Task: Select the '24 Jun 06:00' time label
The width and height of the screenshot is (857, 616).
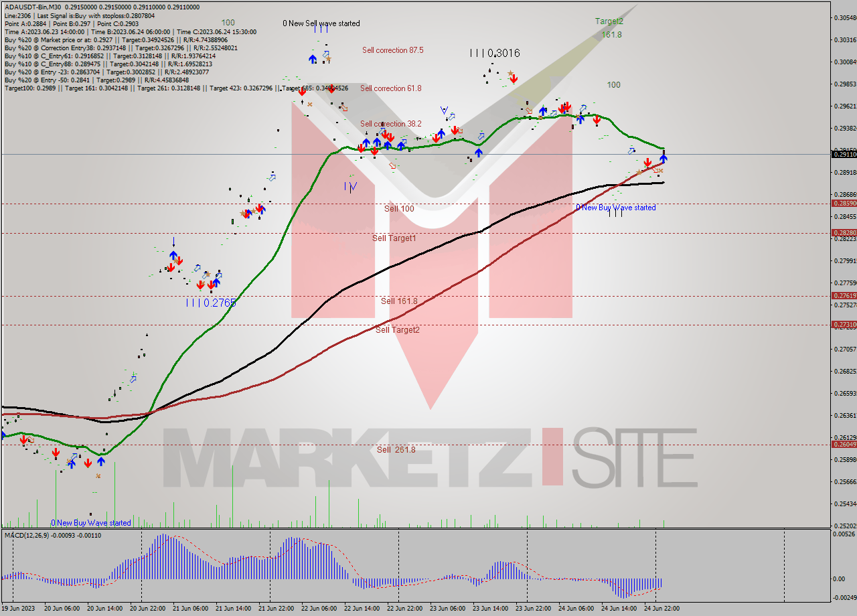Action: click(576, 609)
